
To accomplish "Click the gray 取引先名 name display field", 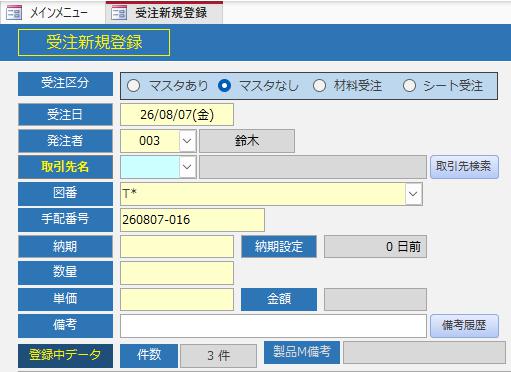I will tap(313, 167).
